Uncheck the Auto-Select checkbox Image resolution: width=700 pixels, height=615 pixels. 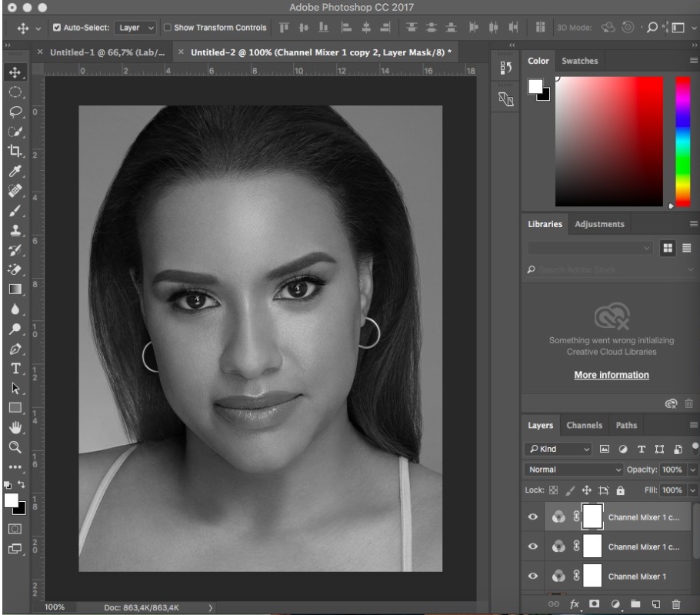pyautogui.click(x=57, y=28)
